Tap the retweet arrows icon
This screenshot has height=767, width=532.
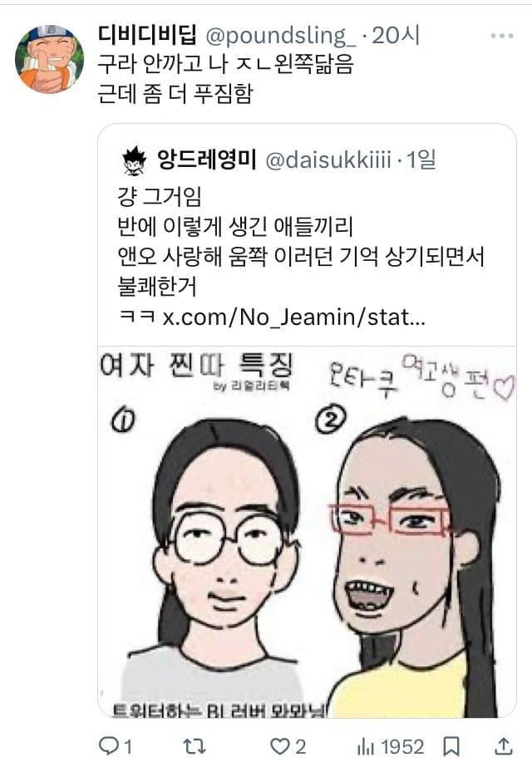point(195,746)
